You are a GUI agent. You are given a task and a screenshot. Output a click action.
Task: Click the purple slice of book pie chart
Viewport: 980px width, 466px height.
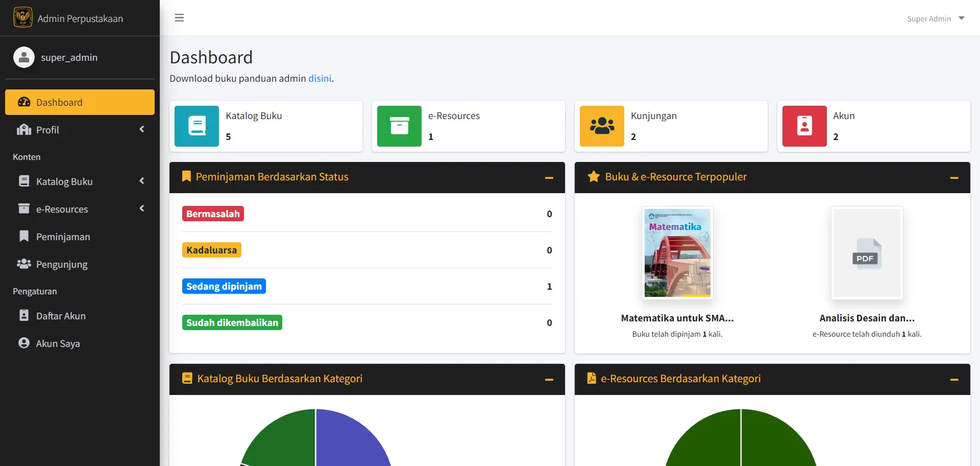352,439
